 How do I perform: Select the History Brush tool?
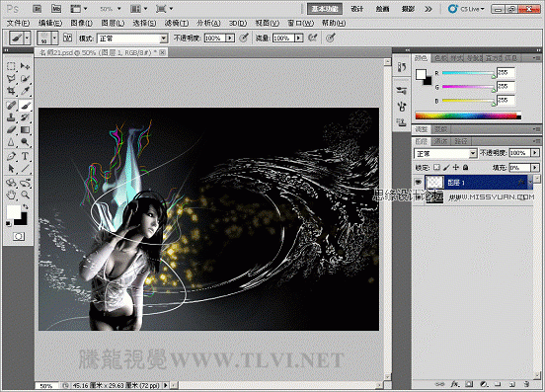tap(25, 118)
